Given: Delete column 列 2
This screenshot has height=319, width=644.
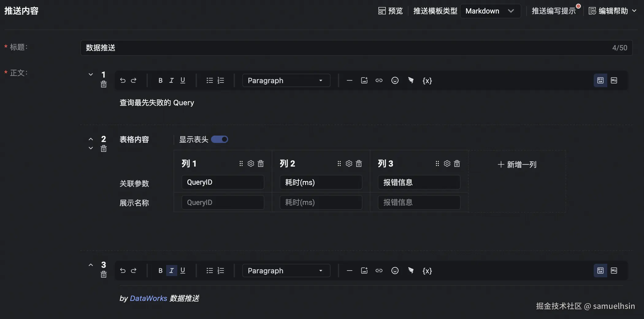Looking at the screenshot, I should click(359, 163).
